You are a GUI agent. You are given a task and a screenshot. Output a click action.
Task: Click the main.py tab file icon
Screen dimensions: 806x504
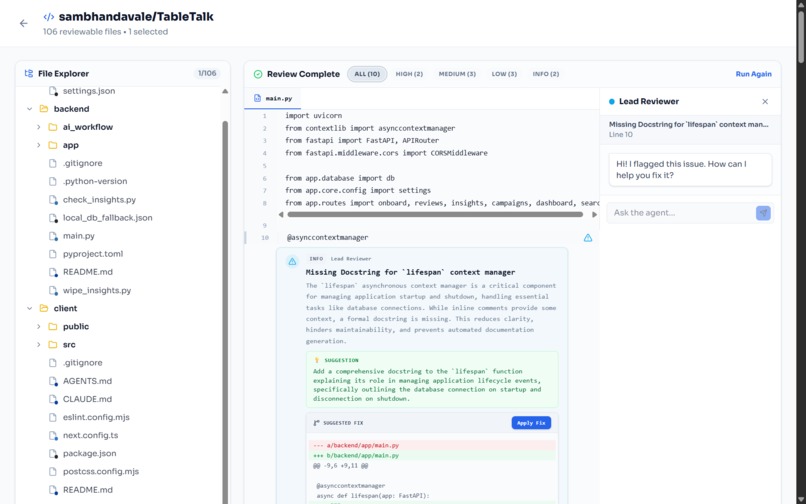(x=258, y=98)
